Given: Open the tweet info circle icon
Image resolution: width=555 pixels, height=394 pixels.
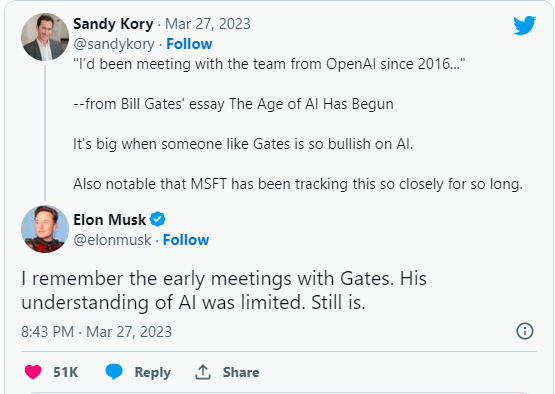Looking at the screenshot, I should click(525, 331).
